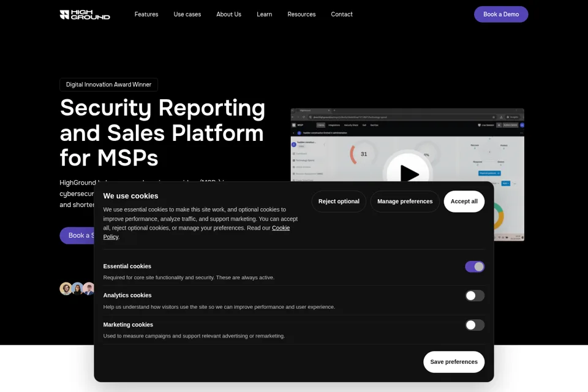This screenshot has width=588, height=392.
Task: Click the 'Marketing cookies' label
Action: [128, 325]
